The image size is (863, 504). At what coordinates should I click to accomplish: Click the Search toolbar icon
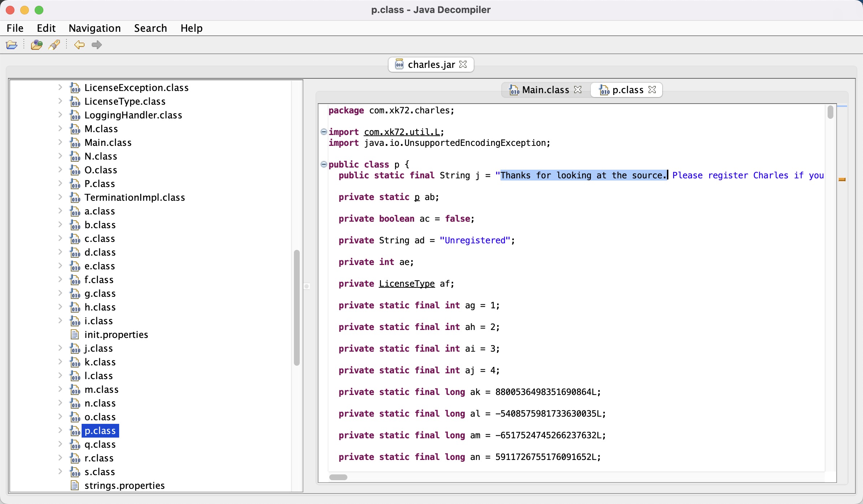(55, 45)
